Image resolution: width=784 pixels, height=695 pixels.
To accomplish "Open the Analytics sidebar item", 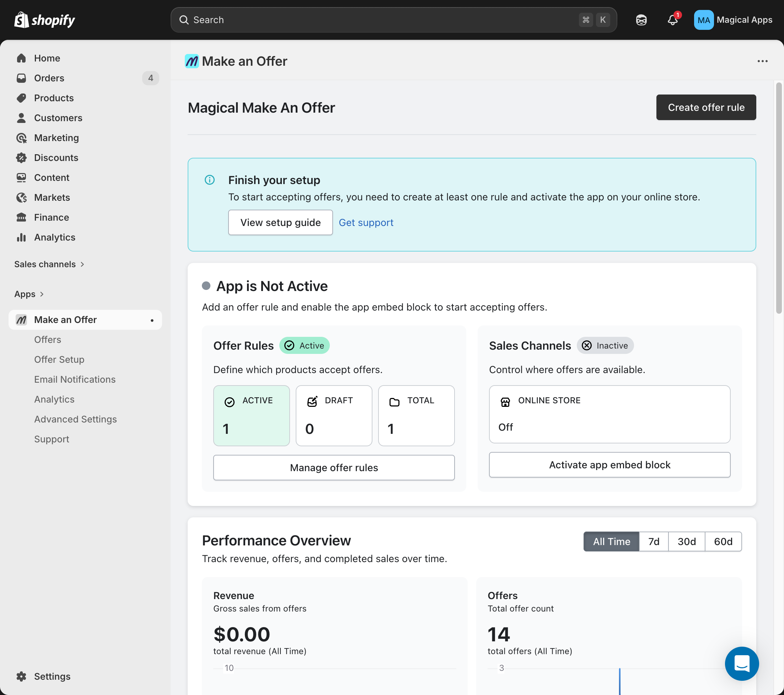I will point(54,237).
